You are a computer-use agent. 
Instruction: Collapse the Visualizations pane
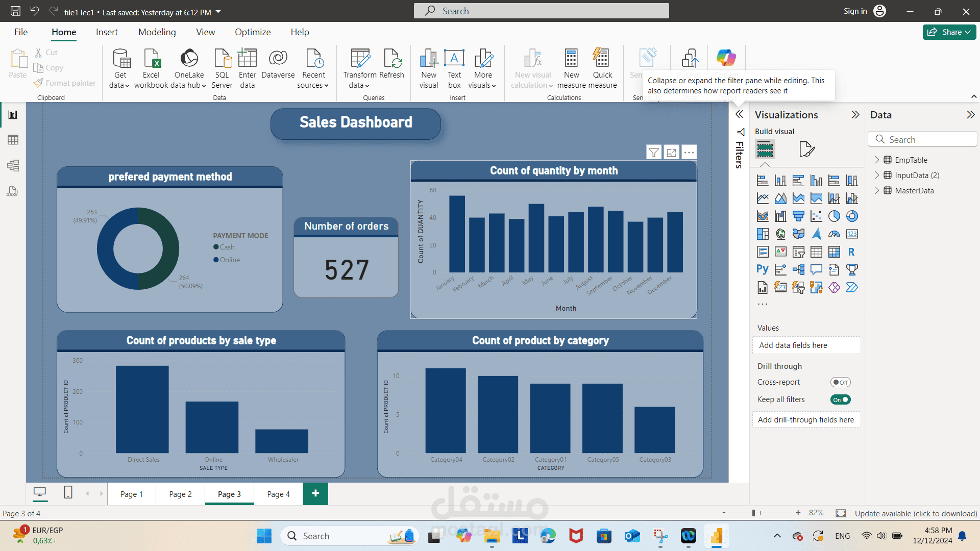click(855, 115)
